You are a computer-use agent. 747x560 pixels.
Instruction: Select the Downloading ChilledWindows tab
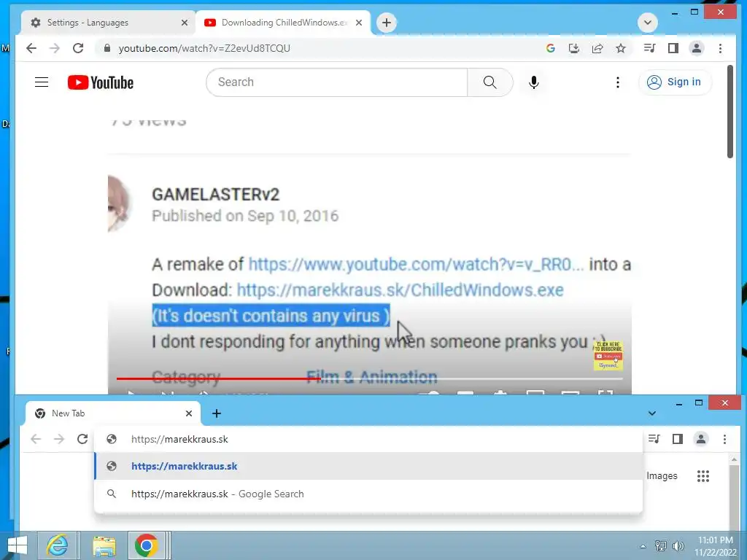tap(285, 23)
